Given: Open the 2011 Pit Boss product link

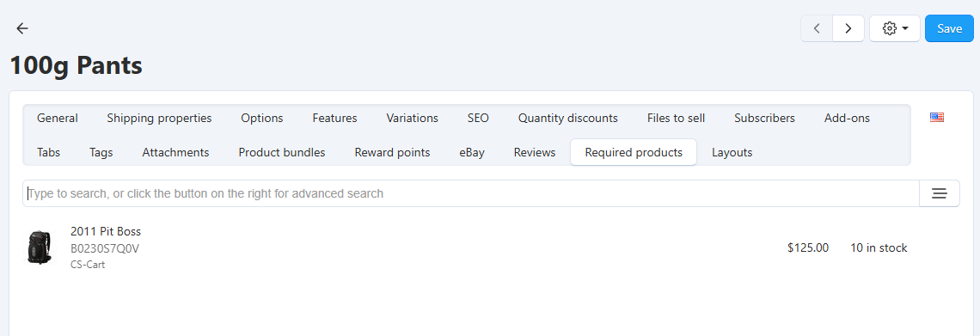Looking at the screenshot, I should pyautogui.click(x=106, y=232).
